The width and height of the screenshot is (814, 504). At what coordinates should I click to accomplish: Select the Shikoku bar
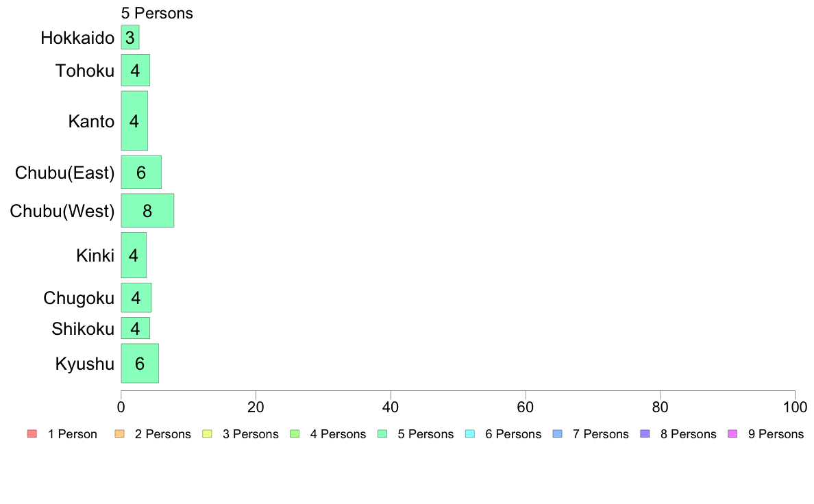[136, 328]
